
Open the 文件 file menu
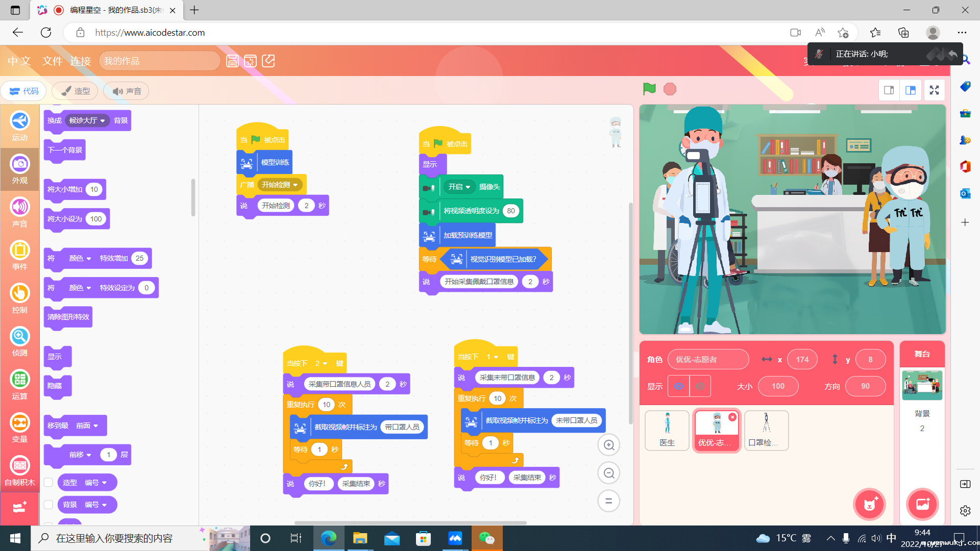(52, 61)
